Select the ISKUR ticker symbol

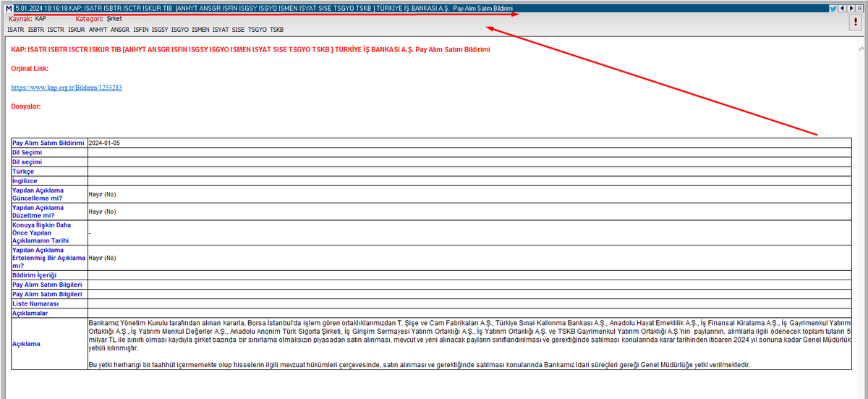point(76,30)
